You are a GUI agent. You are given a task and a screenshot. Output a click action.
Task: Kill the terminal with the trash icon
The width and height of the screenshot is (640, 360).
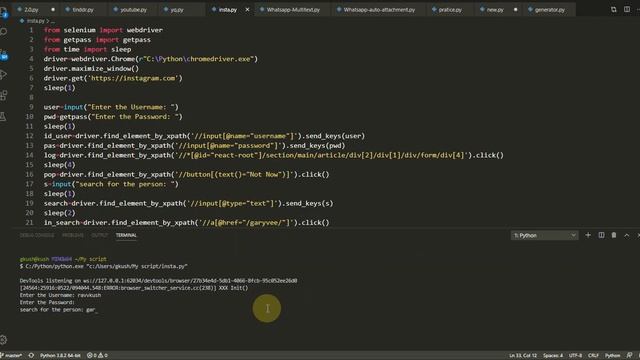tap(614, 235)
